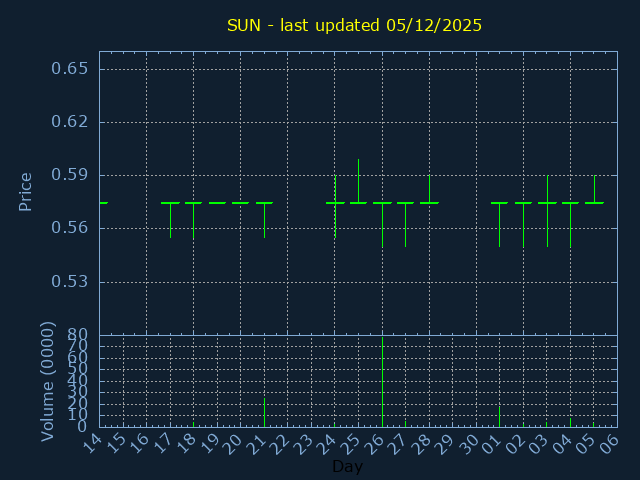Click the small volume bar on day 04
Image resolution: width=640 pixels, height=480 pixels.
click(x=570, y=422)
